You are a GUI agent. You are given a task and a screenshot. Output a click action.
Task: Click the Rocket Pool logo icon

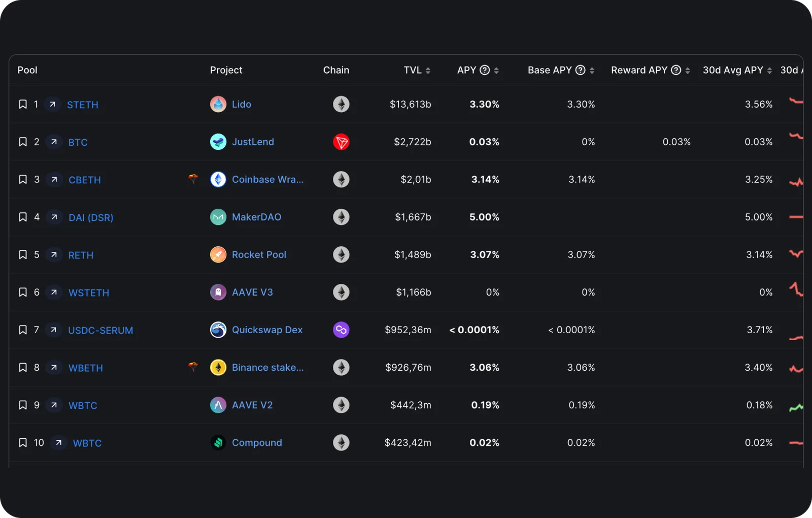[x=218, y=254]
